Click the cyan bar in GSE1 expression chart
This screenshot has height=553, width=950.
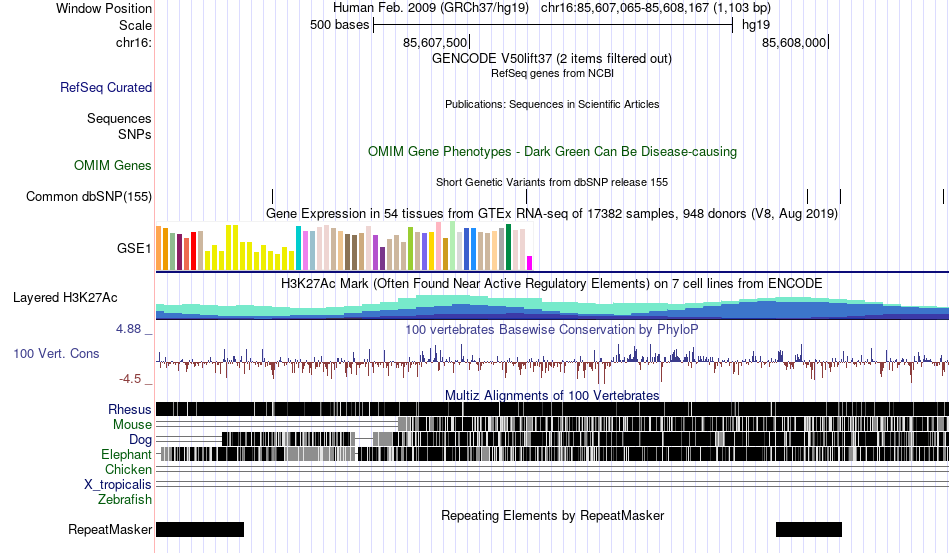299,248
